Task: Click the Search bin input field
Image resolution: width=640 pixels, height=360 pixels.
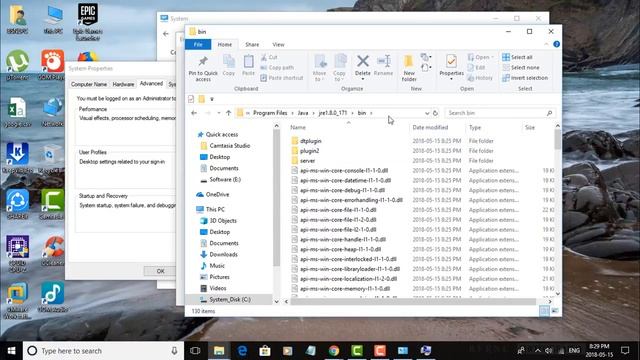Action: [499, 113]
